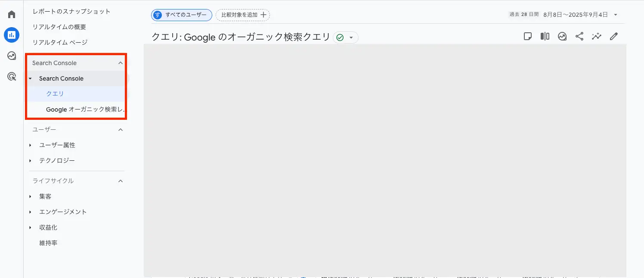The width and height of the screenshot is (644, 278).
Task: Select Google オーガニック検索 report item
Action: 85,109
